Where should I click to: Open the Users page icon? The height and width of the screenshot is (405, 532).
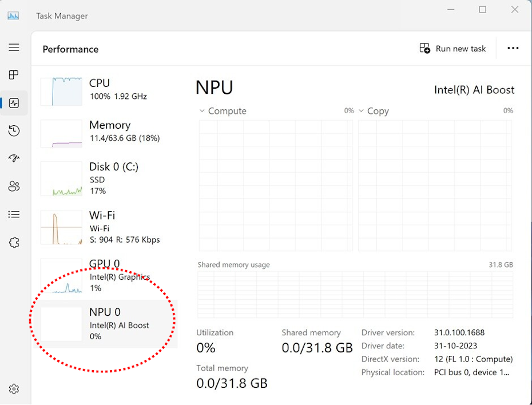tap(14, 186)
